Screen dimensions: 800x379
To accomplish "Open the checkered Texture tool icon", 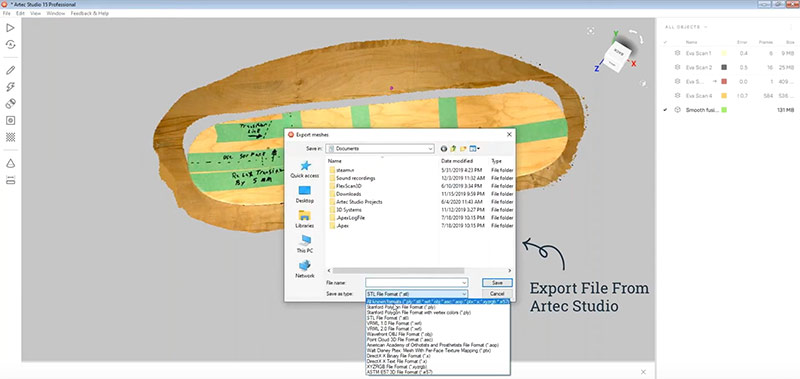I will click(x=10, y=137).
